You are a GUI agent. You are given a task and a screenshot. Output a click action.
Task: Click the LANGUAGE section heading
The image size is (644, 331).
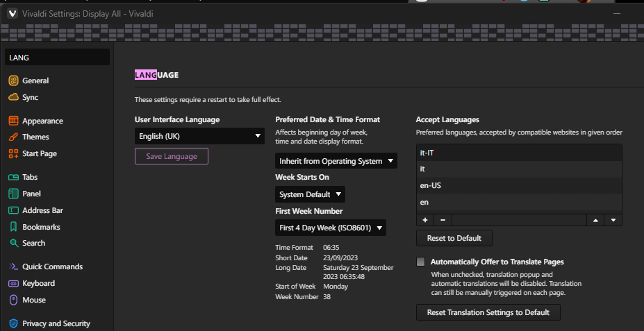pyautogui.click(x=156, y=75)
